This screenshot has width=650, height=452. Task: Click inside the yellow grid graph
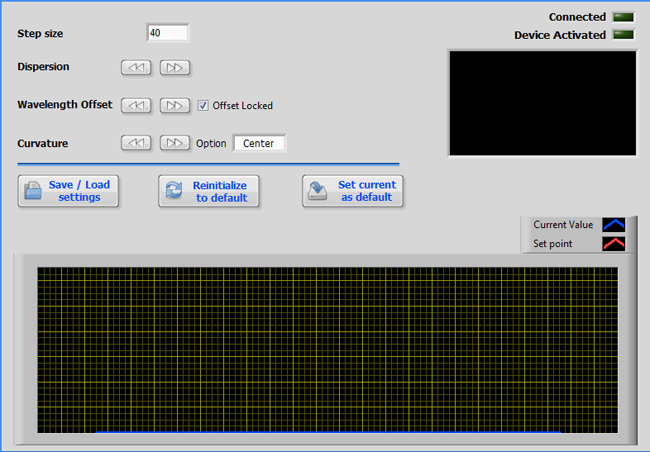327,348
